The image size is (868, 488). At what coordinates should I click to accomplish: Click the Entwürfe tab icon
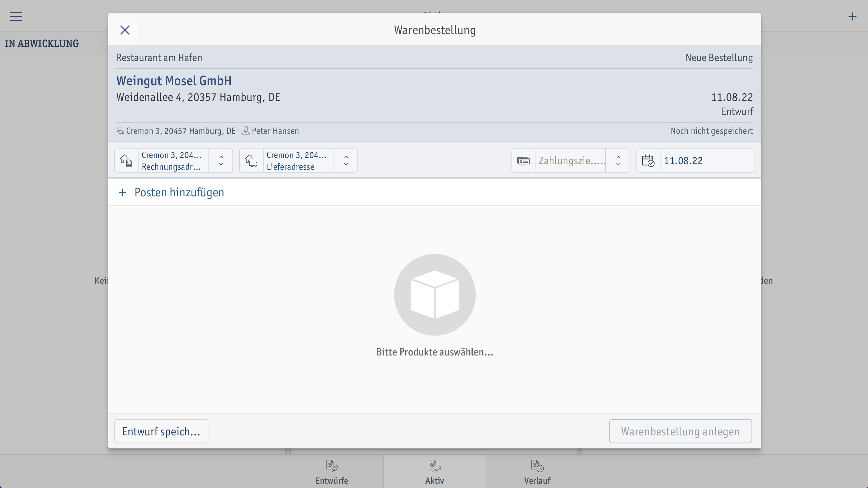click(x=332, y=466)
